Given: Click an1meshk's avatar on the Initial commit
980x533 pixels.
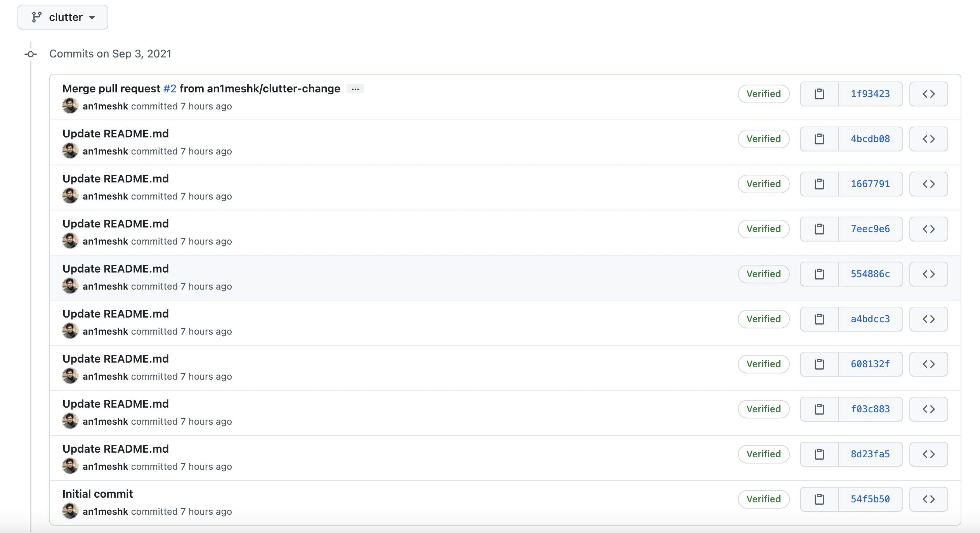Looking at the screenshot, I should pos(71,511).
